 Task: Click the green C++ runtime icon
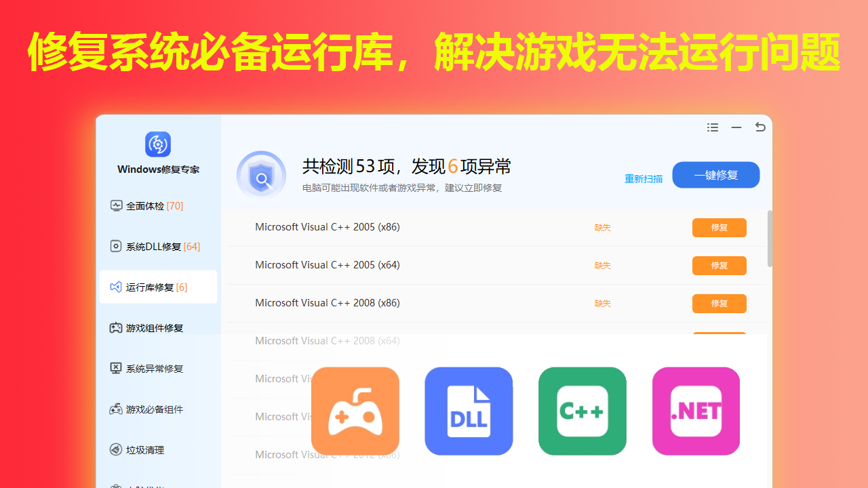[x=583, y=411]
